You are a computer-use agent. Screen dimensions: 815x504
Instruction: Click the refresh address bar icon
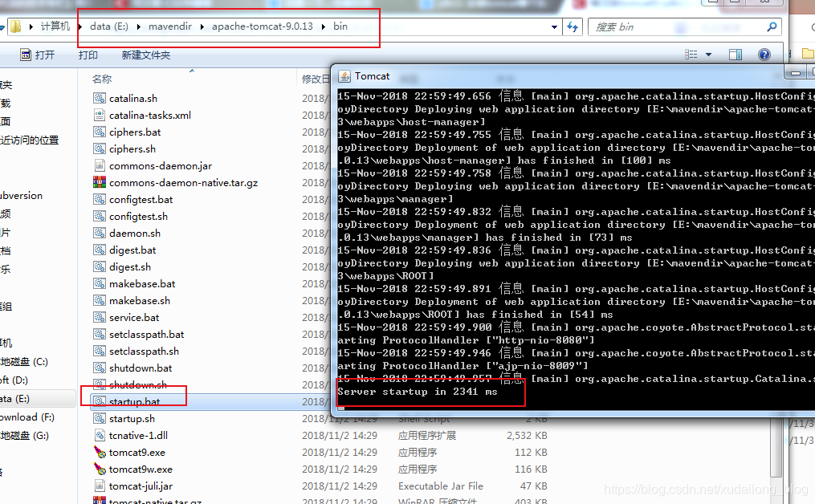573,27
